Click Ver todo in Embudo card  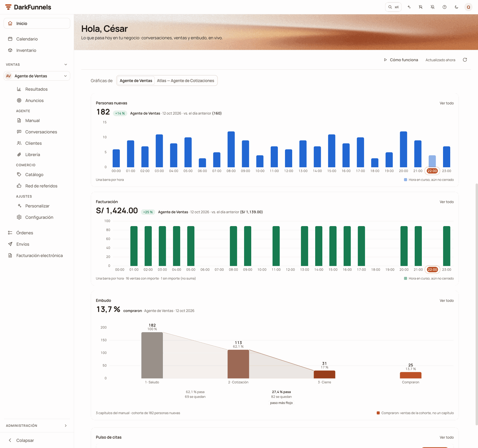click(x=447, y=300)
